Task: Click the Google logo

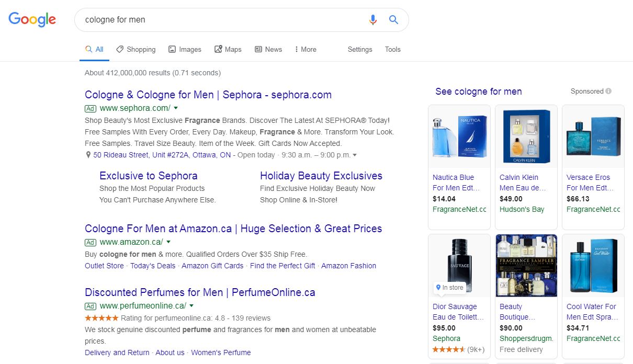Action: [32, 19]
